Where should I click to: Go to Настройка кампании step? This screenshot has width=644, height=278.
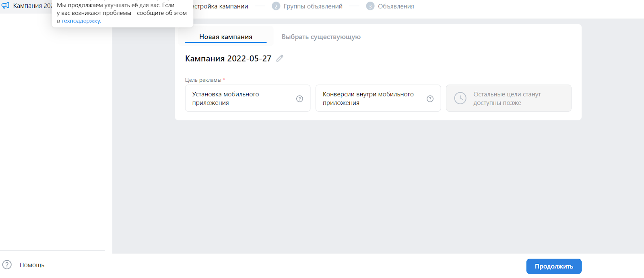(x=221, y=6)
